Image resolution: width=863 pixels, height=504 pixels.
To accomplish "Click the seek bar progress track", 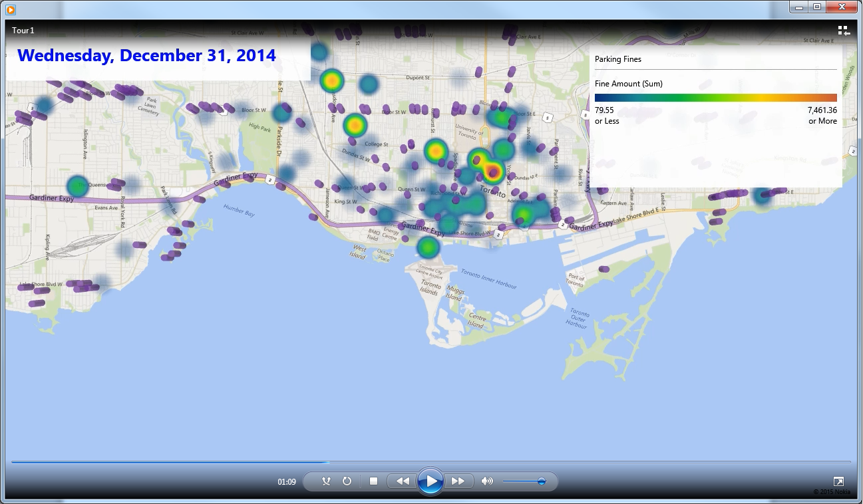I will tap(431, 461).
